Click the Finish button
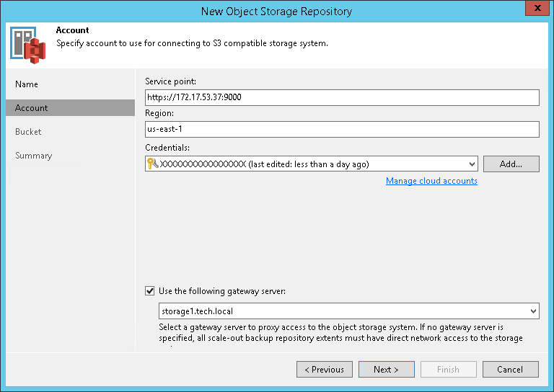Screen dimensions: 554x392 click(448, 370)
